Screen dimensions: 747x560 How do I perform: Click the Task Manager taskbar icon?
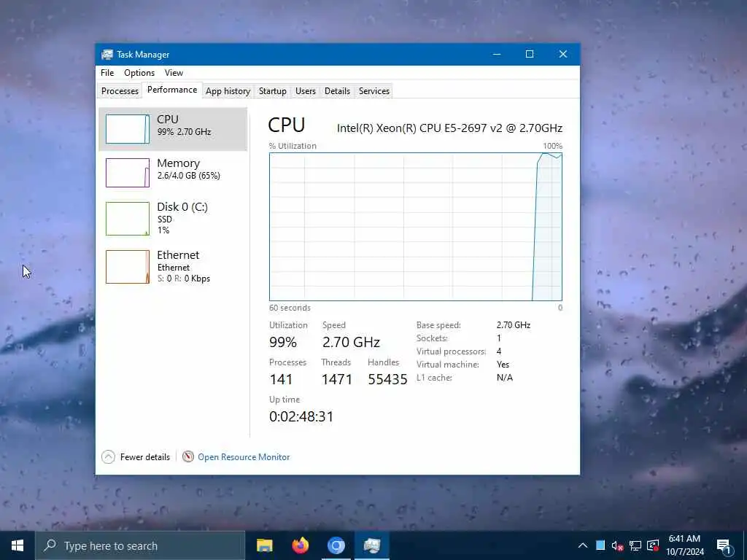[x=371, y=545]
